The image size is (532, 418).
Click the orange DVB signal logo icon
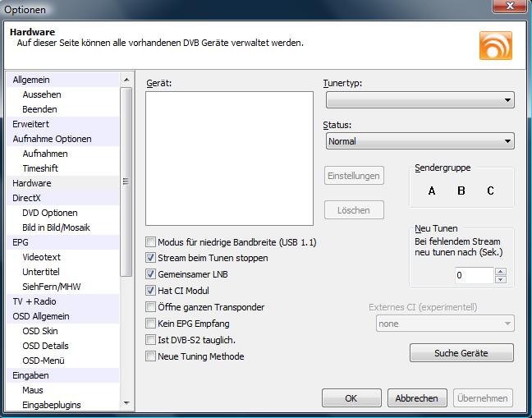click(x=495, y=44)
